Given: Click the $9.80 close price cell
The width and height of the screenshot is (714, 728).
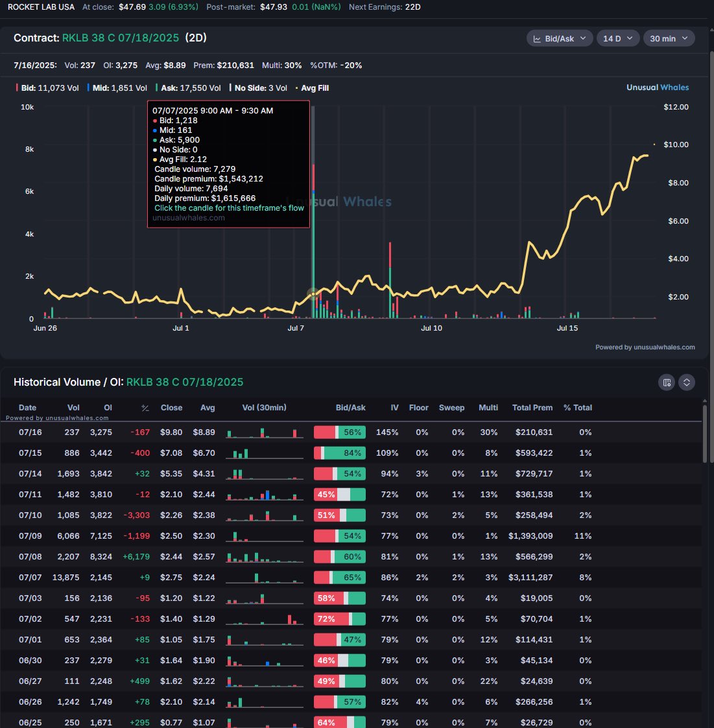Looking at the screenshot, I should [x=171, y=432].
